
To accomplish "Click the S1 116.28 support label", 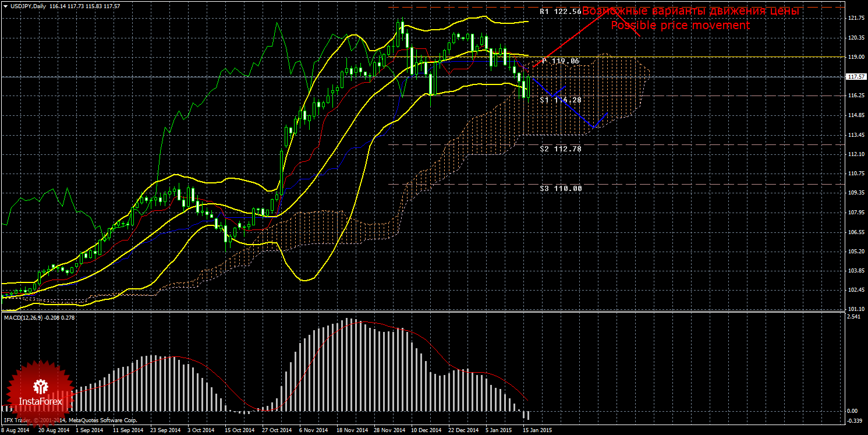I will click(x=560, y=100).
